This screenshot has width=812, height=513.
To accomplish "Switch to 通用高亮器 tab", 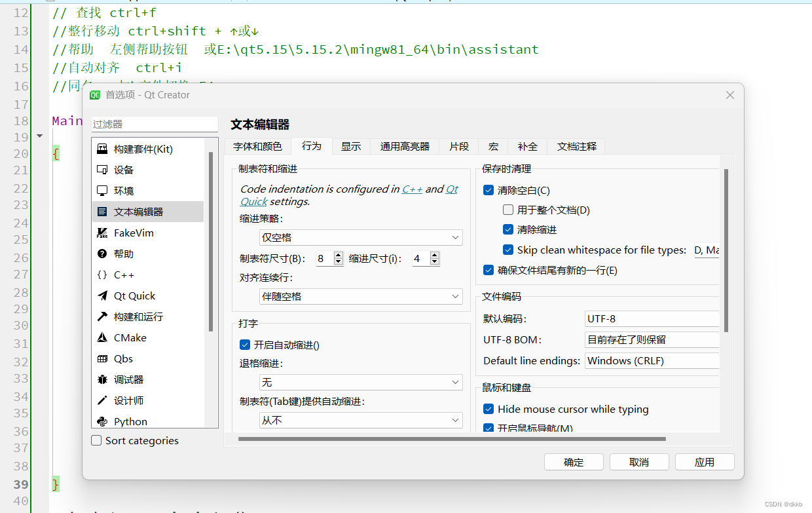I will (x=405, y=146).
